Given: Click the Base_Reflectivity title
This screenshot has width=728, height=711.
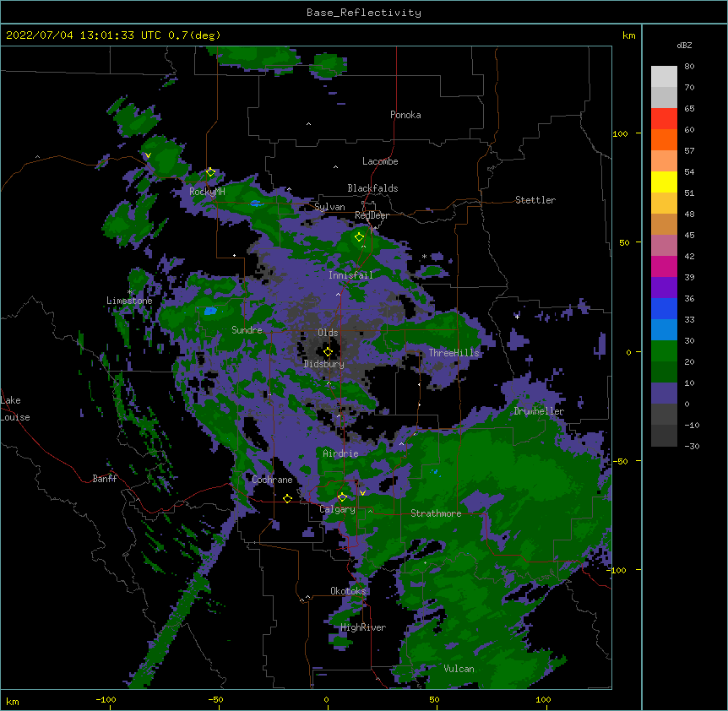Looking at the screenshot, I should point(364,13).
